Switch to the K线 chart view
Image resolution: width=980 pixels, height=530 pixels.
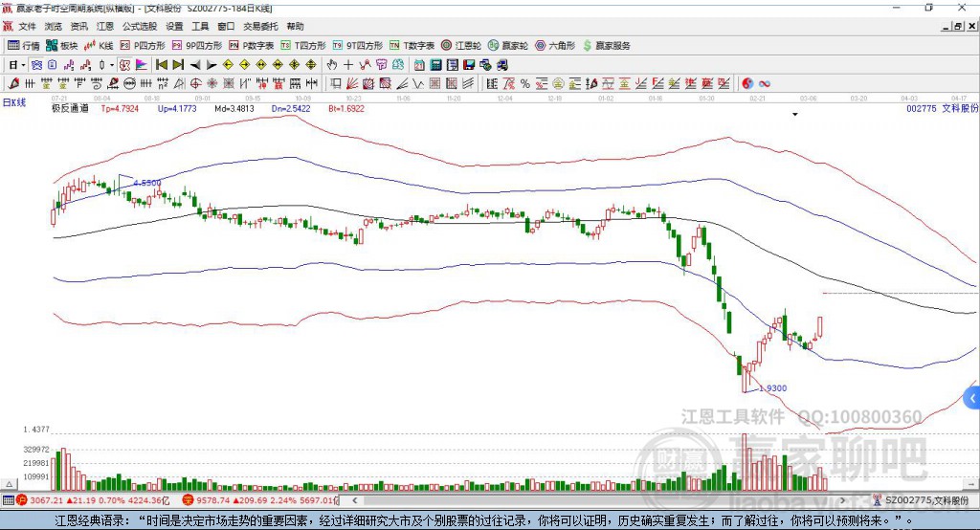point(99,46)
